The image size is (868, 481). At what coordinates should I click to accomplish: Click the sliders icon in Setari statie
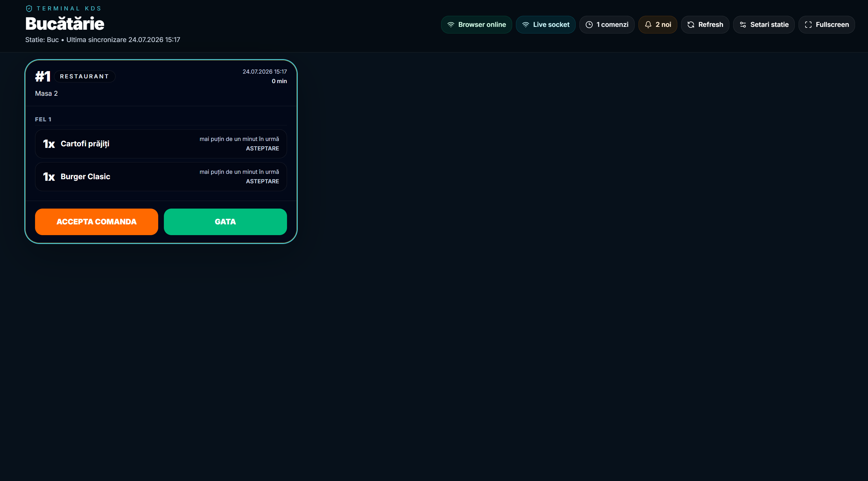click(x=743, y=25)
